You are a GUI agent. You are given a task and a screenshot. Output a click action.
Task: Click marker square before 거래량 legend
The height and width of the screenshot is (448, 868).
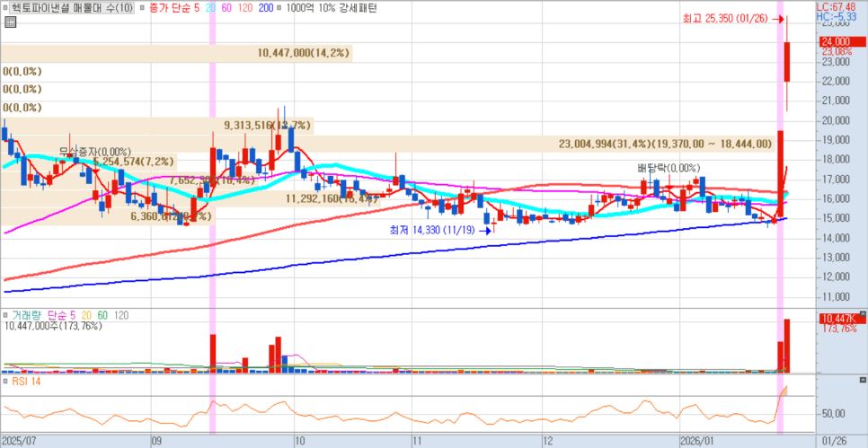click(6, 315)
